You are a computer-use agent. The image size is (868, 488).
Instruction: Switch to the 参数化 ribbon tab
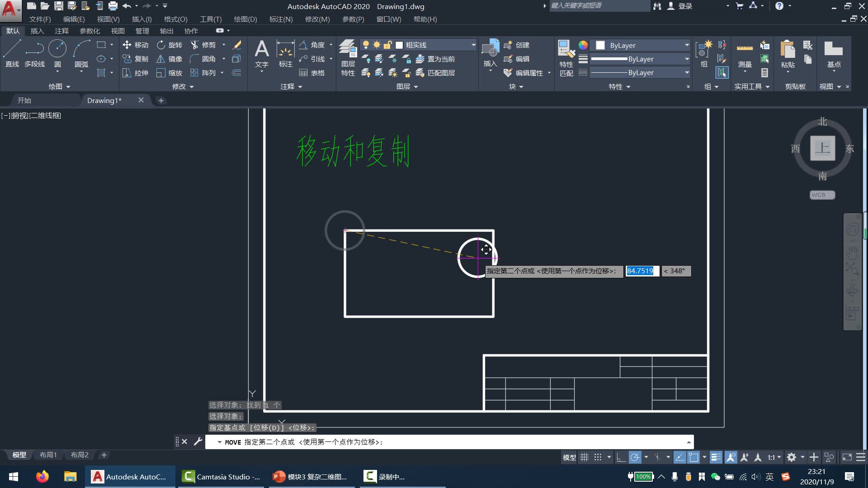tap(90, 31)
